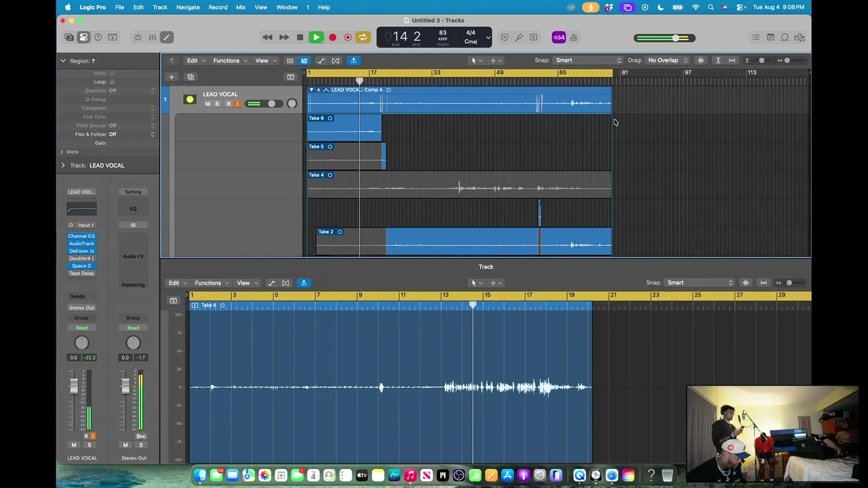This screenshot has width=868, height=488.
Task: Toggle Flex in the Tracks area toolbar
Action: pos(336,60)
